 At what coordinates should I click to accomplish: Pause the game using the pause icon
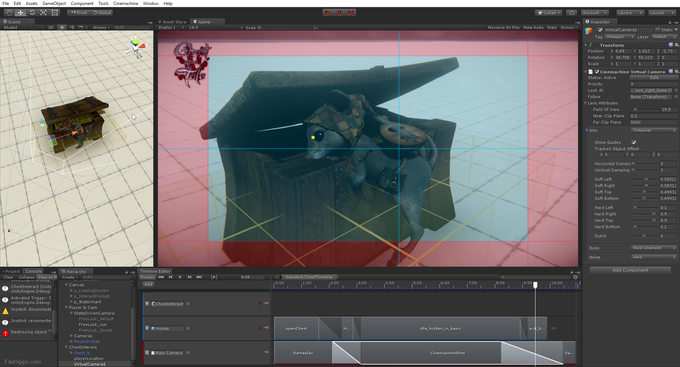pyautogui.click(x=340, y=13)
